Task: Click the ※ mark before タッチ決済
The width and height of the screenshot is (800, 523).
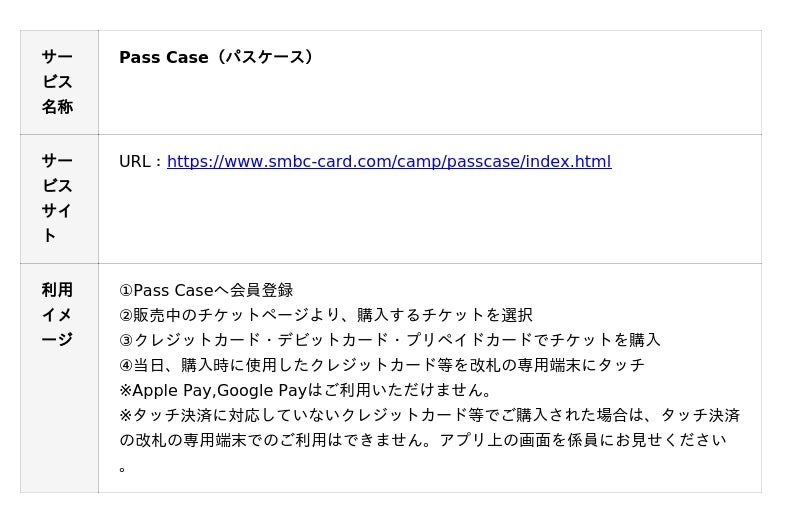Action: [x=125, y=416]
